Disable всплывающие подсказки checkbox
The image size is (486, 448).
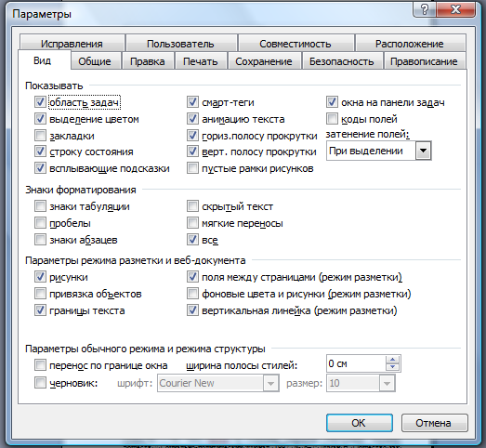point(40,168)
